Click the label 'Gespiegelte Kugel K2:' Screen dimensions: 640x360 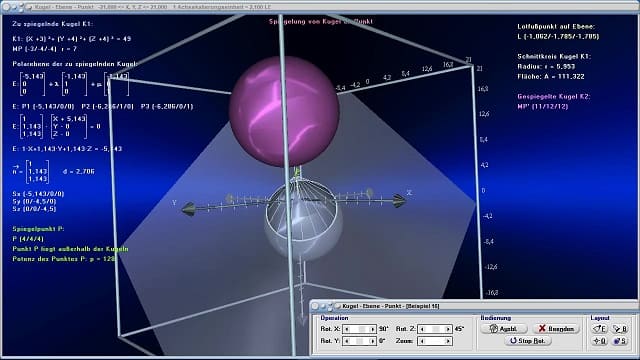(x=553, y=96)
